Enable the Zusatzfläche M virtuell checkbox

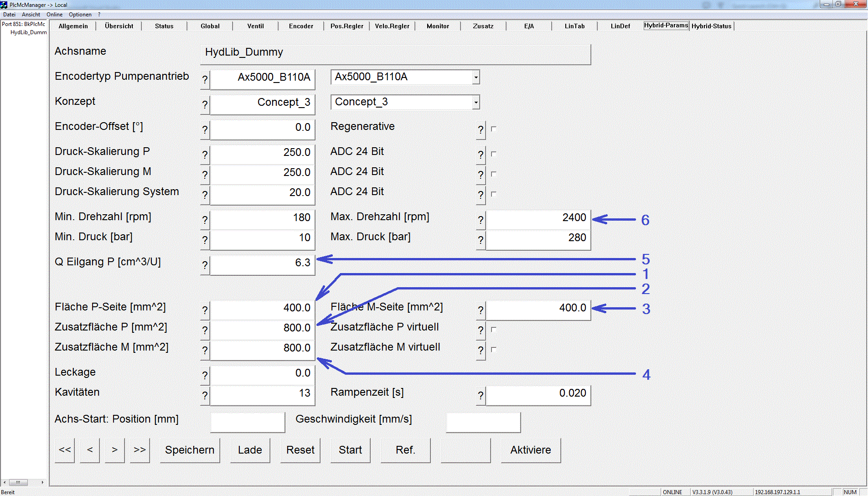coord(494,350)
